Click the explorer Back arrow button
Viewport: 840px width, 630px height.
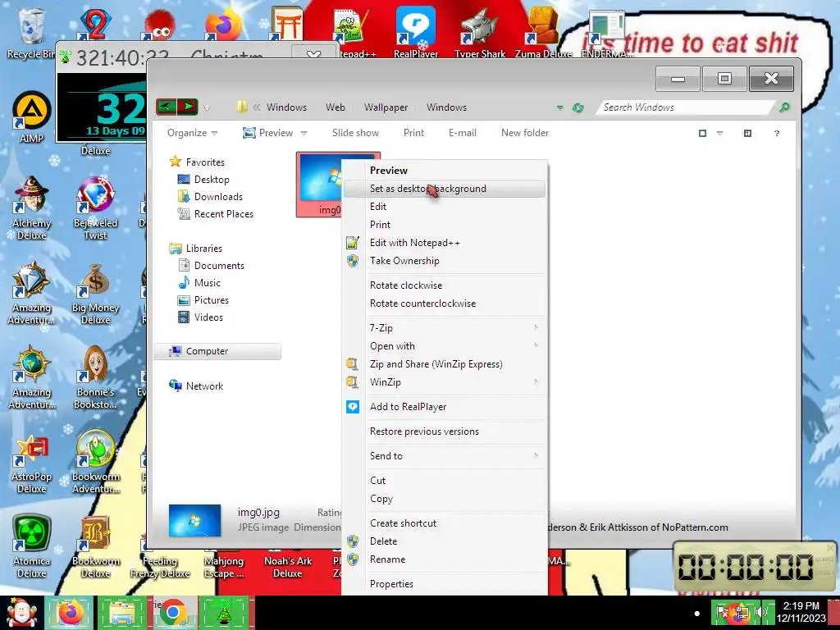pos(166,107)
